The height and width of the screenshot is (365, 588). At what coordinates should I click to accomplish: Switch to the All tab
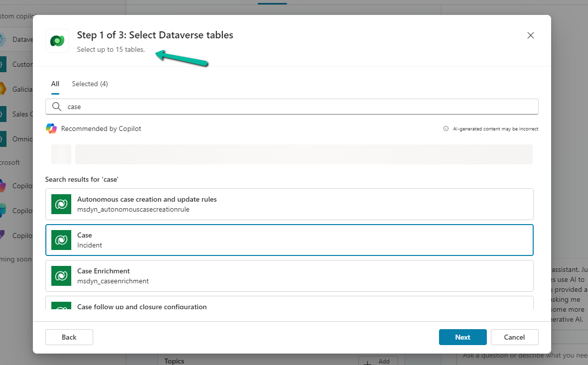click(x=55, y=84)
